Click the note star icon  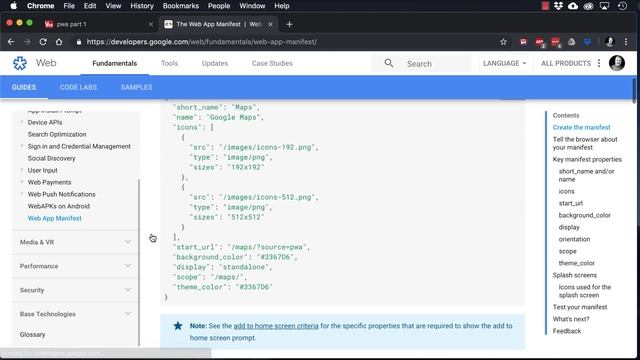click(x=178, y=326)
